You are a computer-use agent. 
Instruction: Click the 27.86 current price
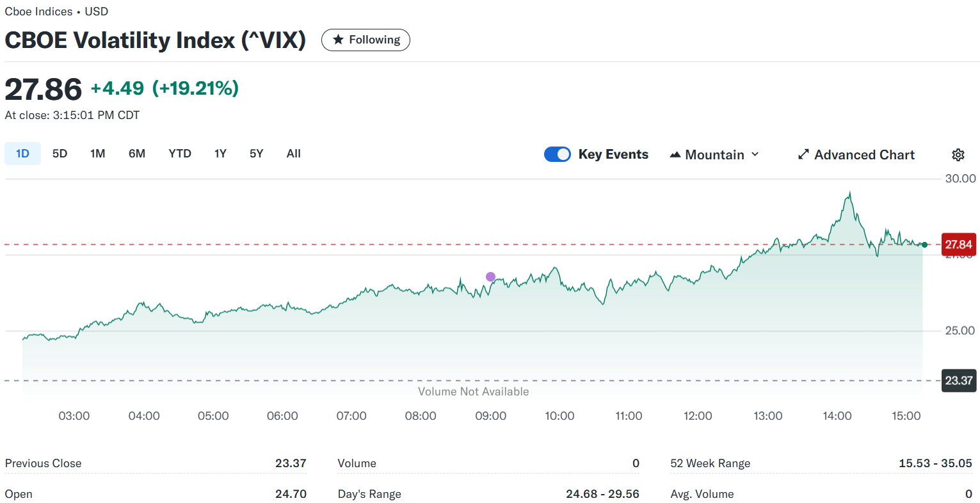(x=44, y=89)
